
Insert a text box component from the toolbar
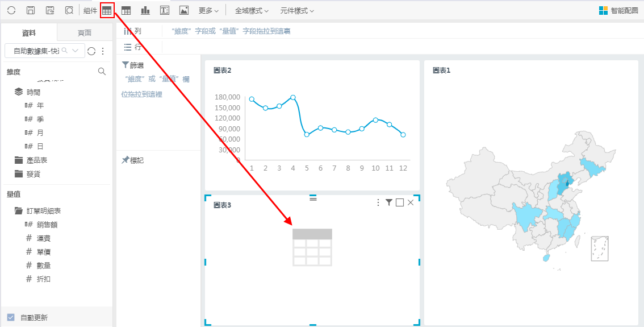pyautogui.click(x=165, y=10)
